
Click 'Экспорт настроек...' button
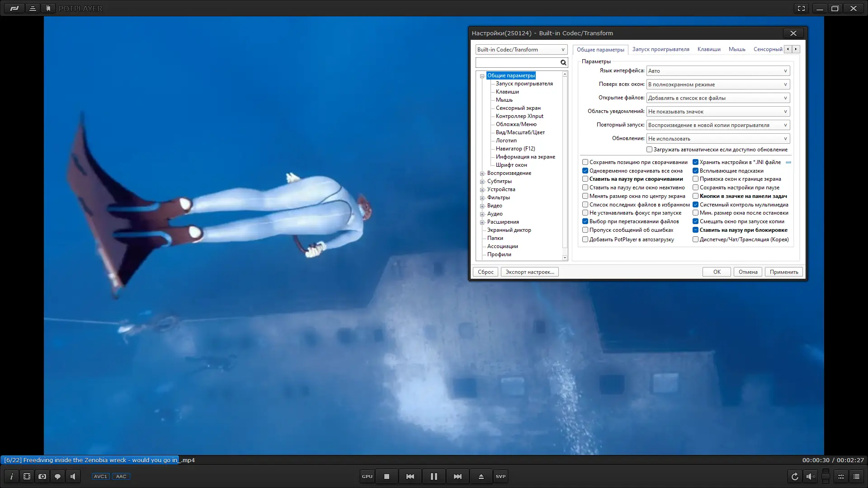point(529,272)
